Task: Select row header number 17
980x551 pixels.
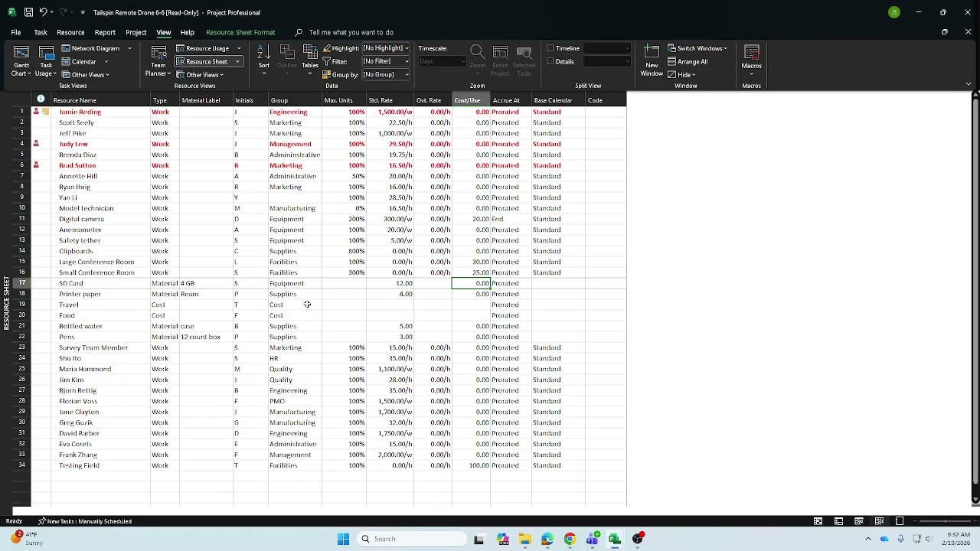Action: [x=21, y=283]
